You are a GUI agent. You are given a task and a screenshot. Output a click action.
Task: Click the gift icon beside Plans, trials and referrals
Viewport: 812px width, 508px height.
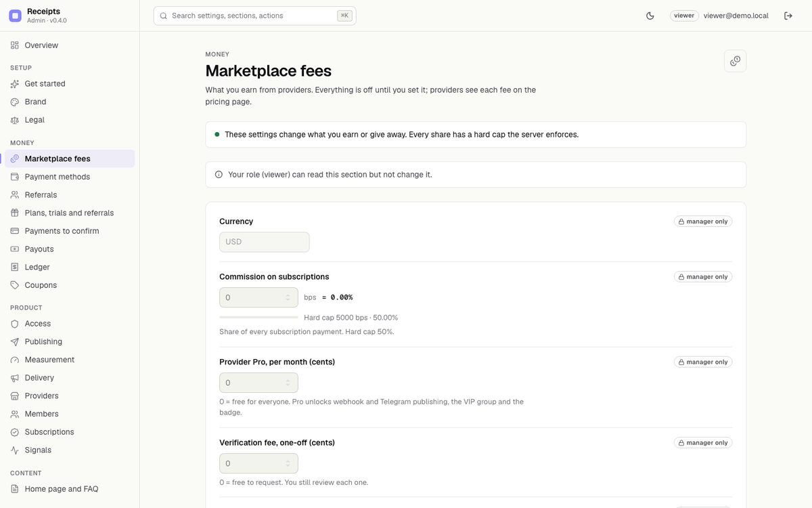pyautogui.click(x=15, y=213)
